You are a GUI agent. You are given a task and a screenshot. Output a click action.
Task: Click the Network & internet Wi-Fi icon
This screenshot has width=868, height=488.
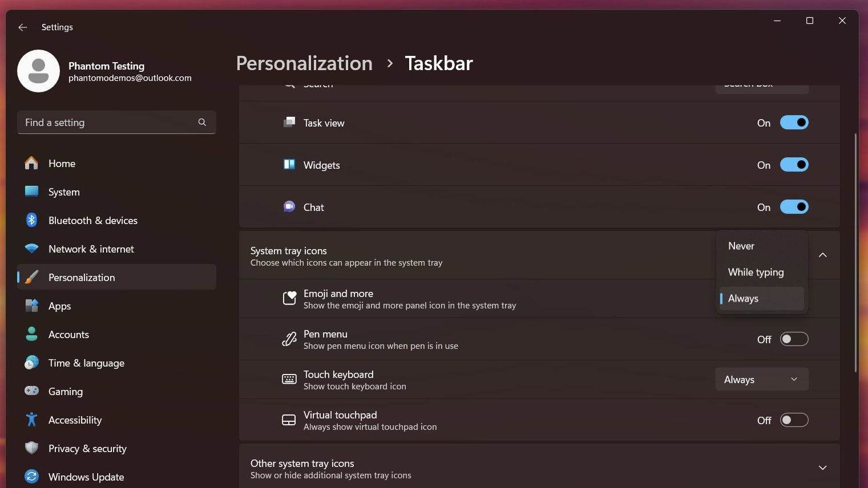coord(32,249)
